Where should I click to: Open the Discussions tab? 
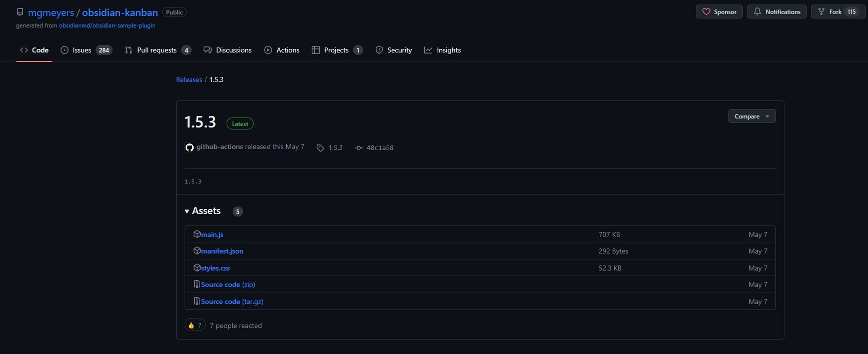(x=228, y=50)
